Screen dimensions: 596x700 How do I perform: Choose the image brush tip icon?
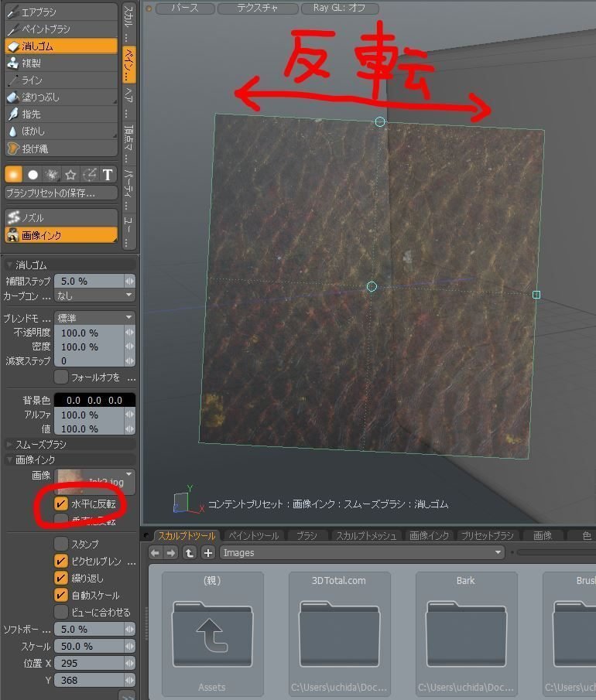pos(90,175)
